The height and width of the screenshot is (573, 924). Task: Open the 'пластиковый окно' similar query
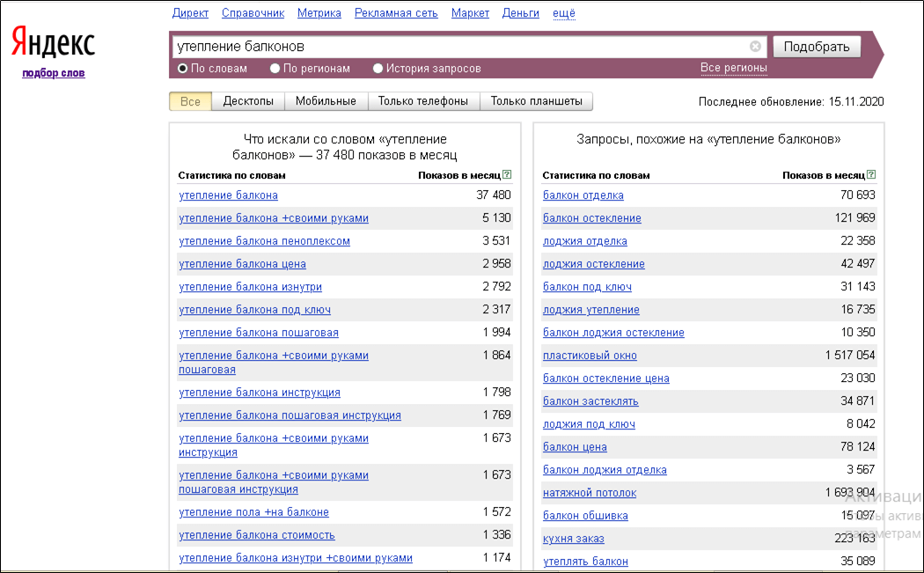[590, 356]
